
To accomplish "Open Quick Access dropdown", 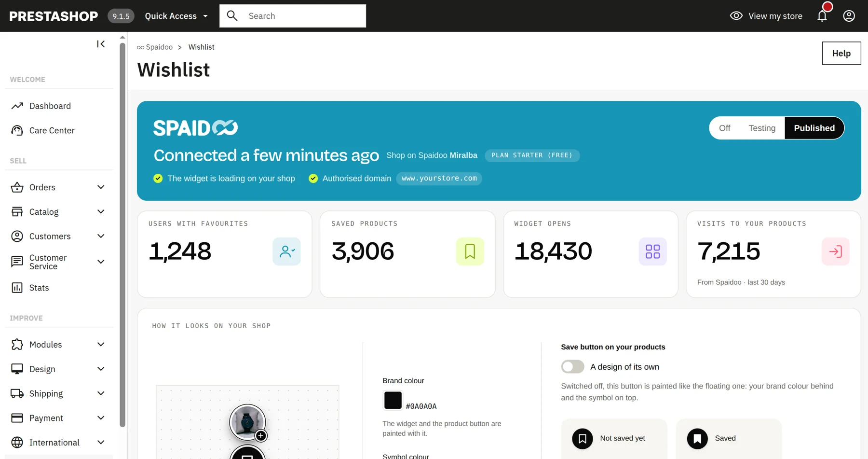I will pyautogui.click(x=176, y=16).
